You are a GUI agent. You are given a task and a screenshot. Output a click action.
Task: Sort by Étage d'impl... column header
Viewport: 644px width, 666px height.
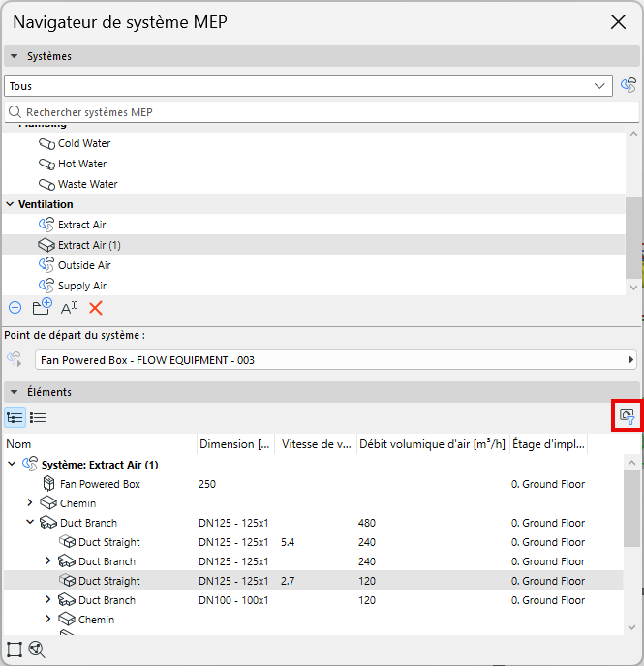tap(548, 444)
